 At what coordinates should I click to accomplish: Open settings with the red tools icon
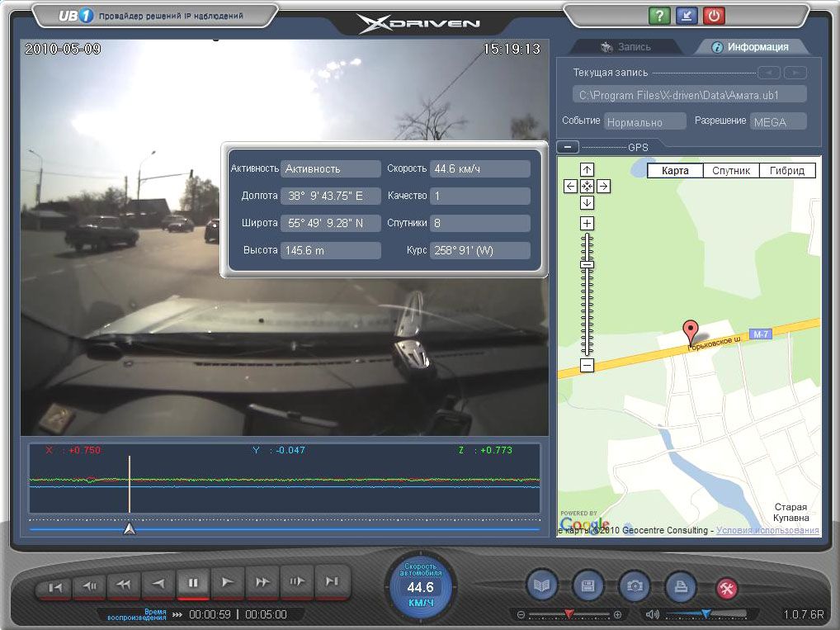pyautogui.click(x=727, y=589)
